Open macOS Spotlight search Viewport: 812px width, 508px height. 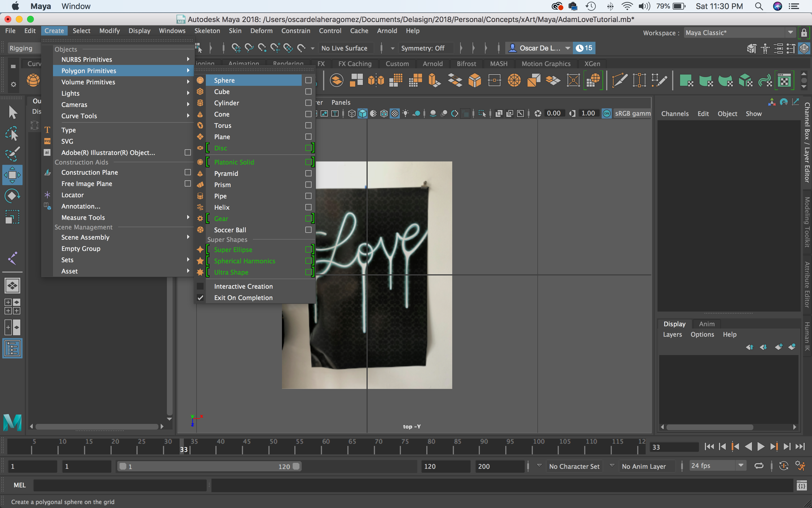[759, 6]
